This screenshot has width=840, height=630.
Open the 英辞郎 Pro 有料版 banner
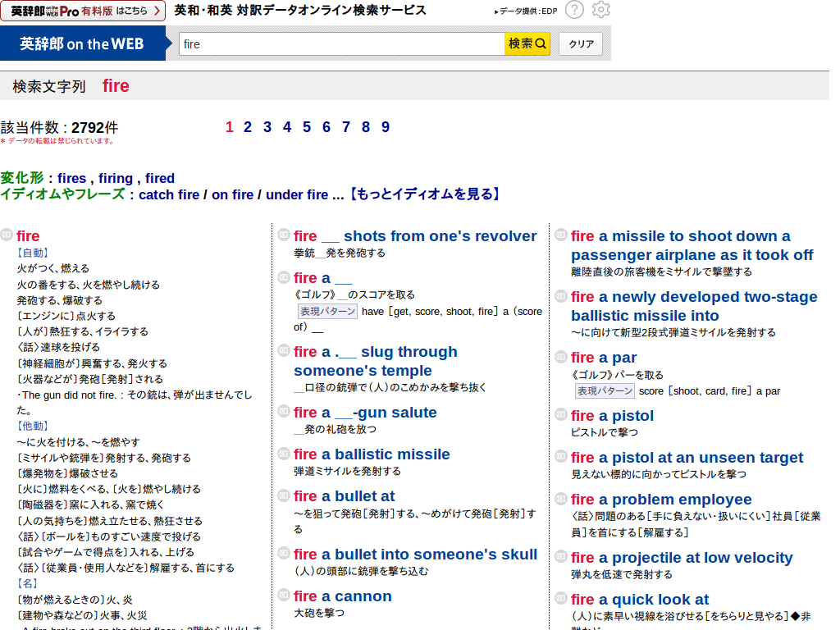coord(82,11)
